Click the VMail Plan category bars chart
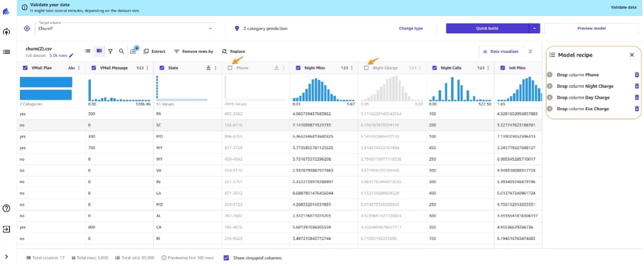This screenshot has height=266, width=644. point(46,88)
